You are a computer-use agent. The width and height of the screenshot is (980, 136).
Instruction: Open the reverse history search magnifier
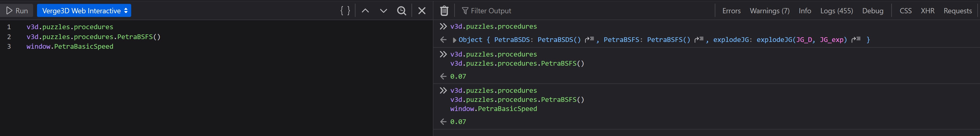(402, 11)
